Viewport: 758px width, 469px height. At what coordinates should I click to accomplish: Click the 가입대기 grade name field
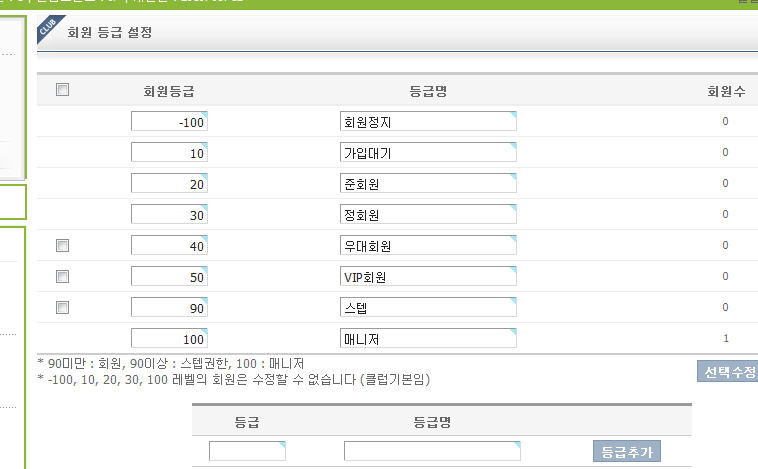click(428, 153)
